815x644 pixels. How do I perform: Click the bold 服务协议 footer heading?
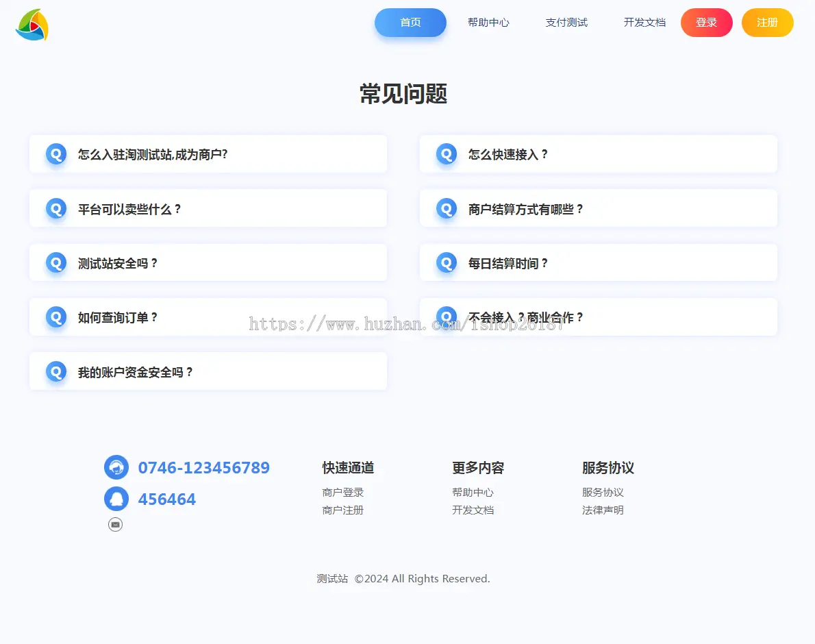[608, 468]
